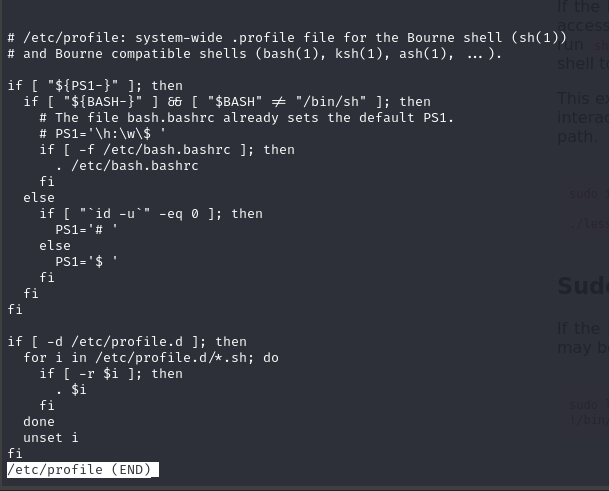Click the "done" keyword line
609x491 pixels.
(39, 421)
